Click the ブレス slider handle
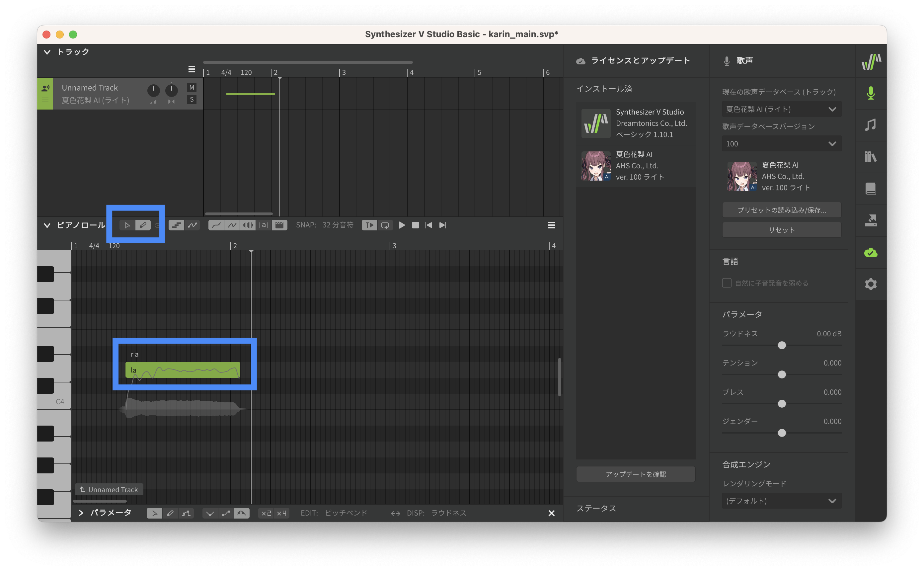Image resolution: width=924 pixels, height=571 pixels. [782, 404]
